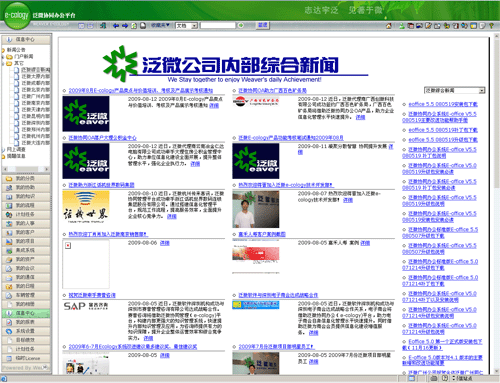Screen dimensions: 500x383
Task: Open 我的协助 in the sidebar menu
Action: click(x=26, y=188)
